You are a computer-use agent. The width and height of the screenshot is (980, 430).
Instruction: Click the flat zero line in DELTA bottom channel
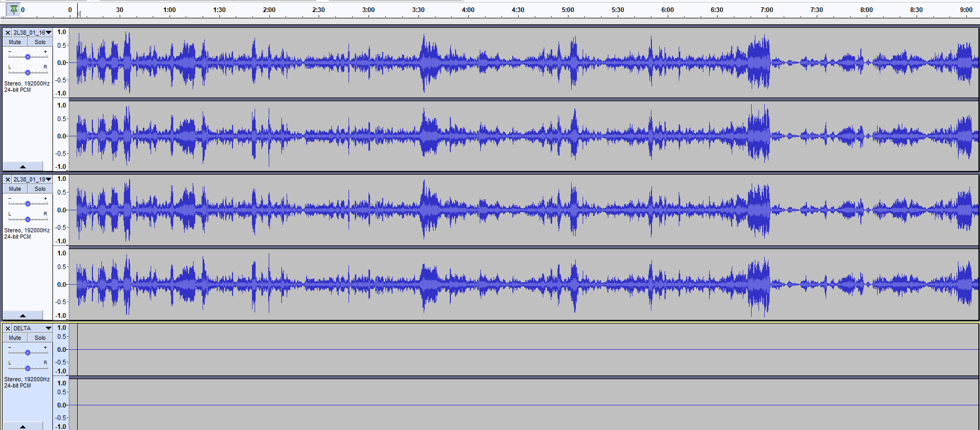click(524, 405)
